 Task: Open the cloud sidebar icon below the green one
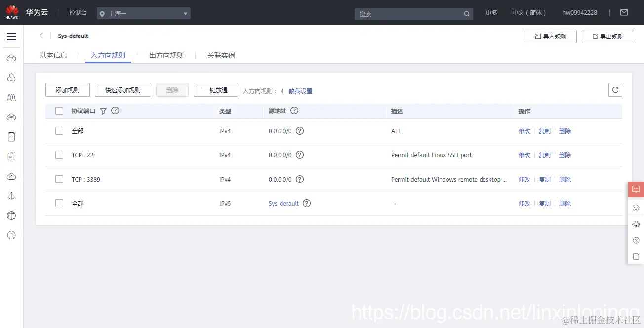click(11, 176)
